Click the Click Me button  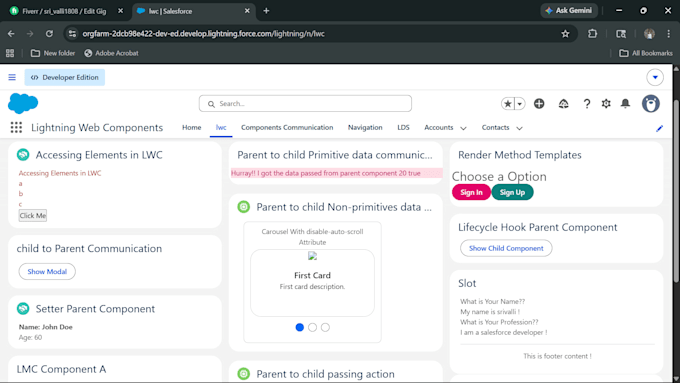point(33,216)
